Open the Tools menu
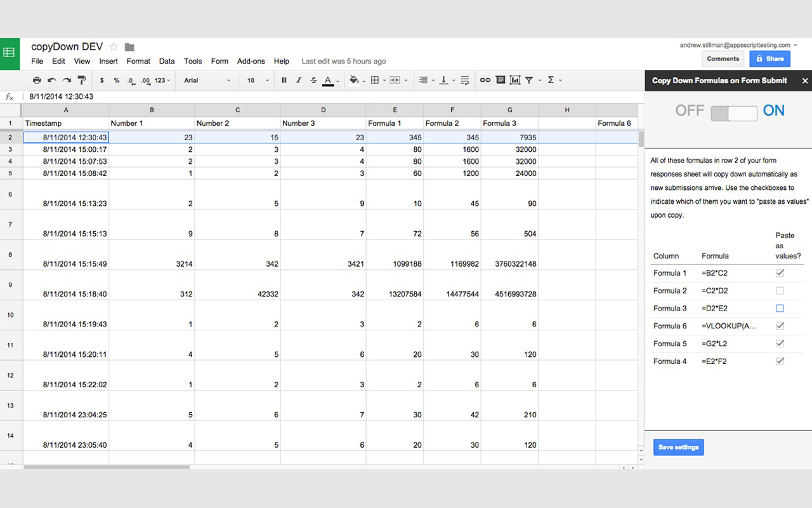This screenshot has width=812, height=508. [193, 62]
